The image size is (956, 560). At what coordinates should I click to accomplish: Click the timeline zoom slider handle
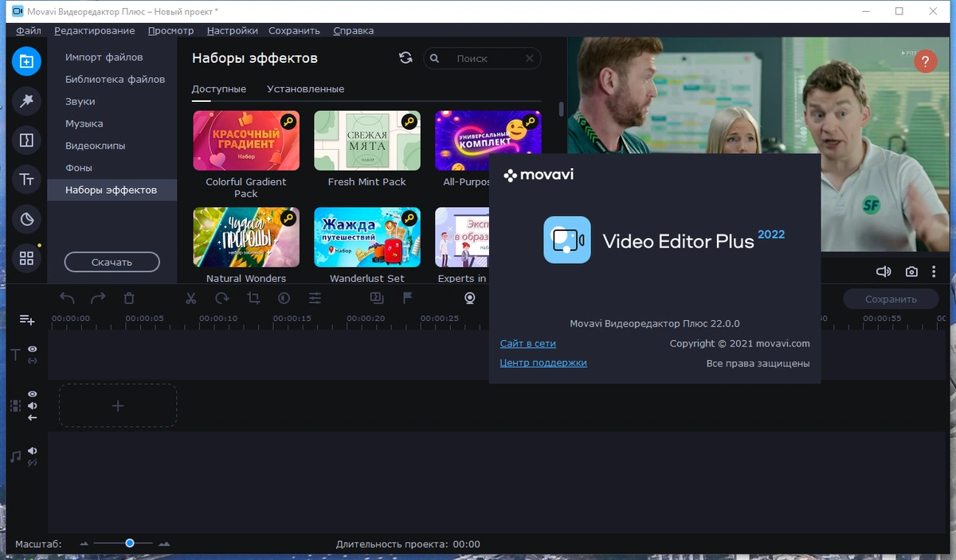(129, 543)
